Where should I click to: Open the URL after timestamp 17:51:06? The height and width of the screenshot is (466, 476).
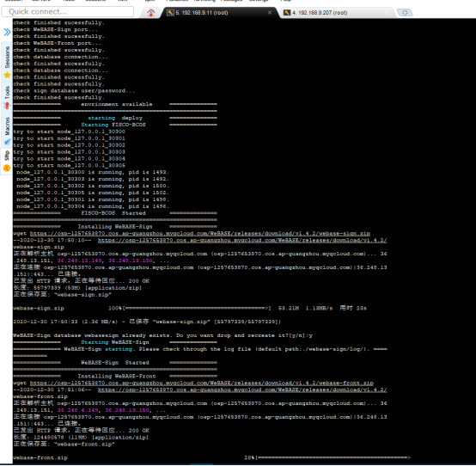point(242,389)
